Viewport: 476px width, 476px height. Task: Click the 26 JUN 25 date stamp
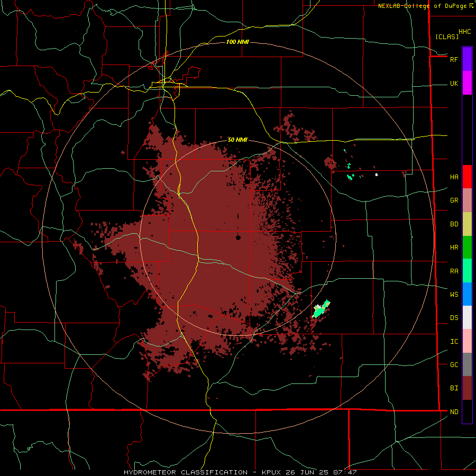click(307, 472)
